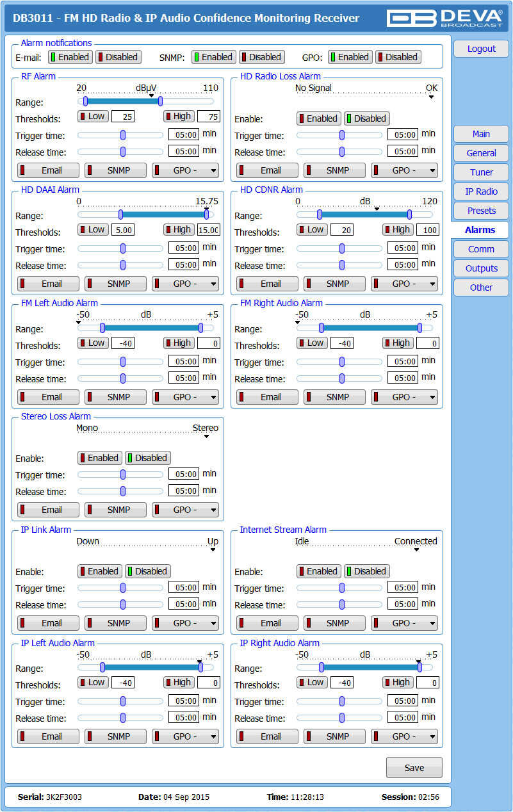Screen dimensions: 513x812
Task: Disable GPO alarm notifications
Action: (398, 57)
